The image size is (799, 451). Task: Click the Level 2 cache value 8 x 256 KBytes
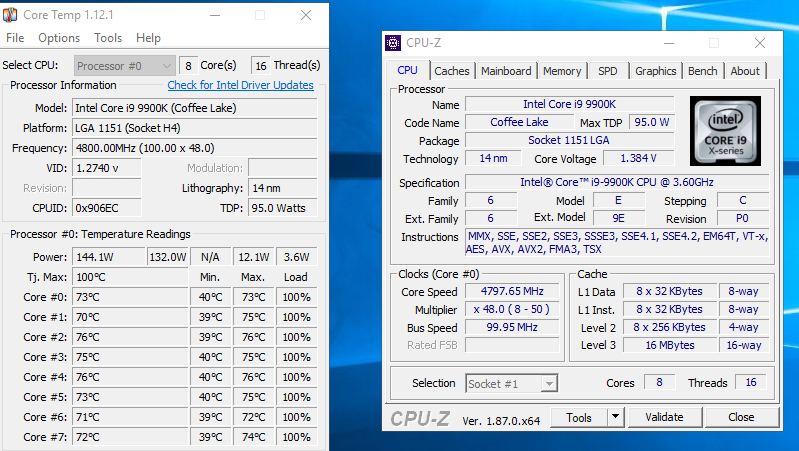click(x=670, y=327)
